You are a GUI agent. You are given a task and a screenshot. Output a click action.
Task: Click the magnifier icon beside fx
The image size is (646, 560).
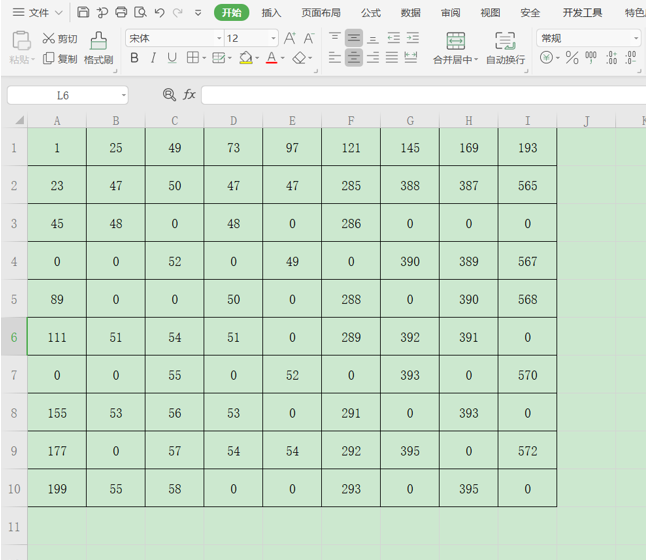coord(169,95)
